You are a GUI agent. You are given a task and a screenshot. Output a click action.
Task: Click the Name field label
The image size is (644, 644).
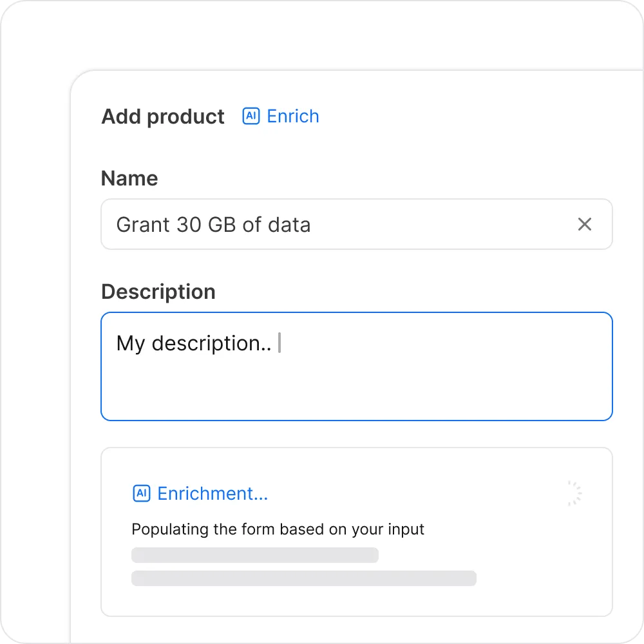click(x=129, y=178)
